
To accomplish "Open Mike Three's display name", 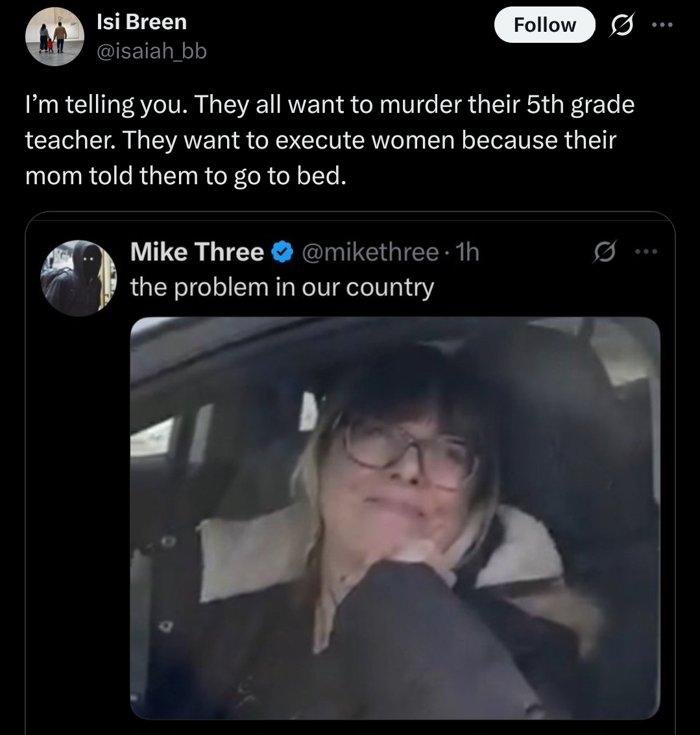I will (197, 252).
